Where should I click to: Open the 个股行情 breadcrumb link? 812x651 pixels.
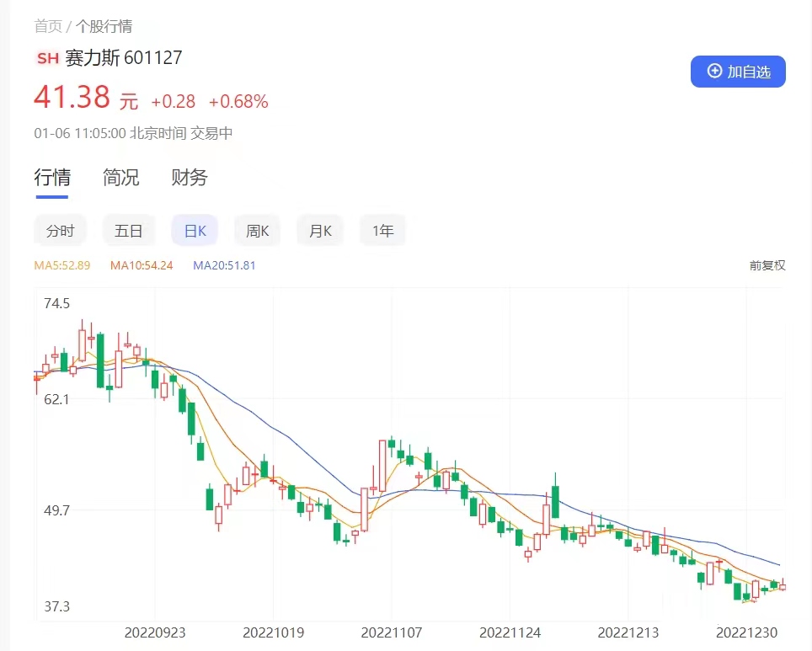tap(104, 26)
